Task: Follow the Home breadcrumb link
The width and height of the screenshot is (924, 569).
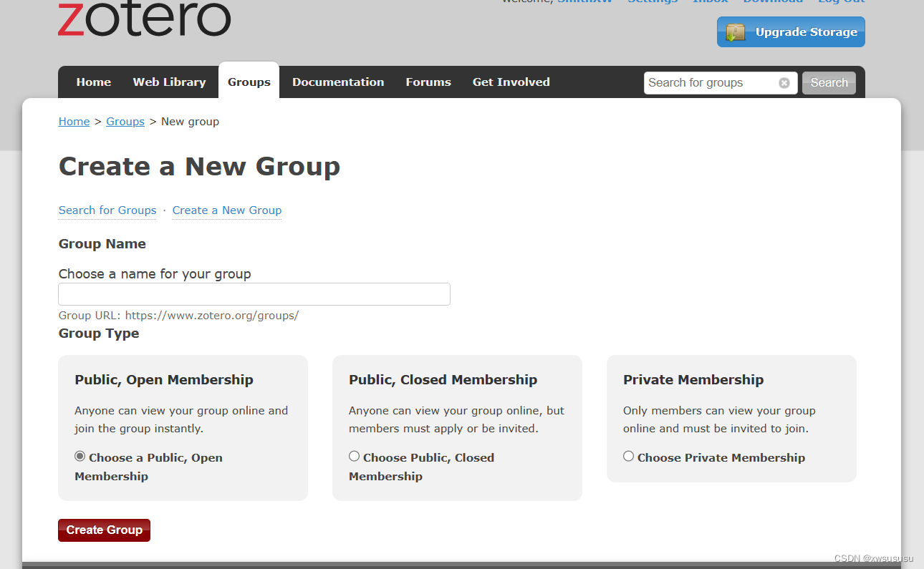Action: [x=74, y=122]
